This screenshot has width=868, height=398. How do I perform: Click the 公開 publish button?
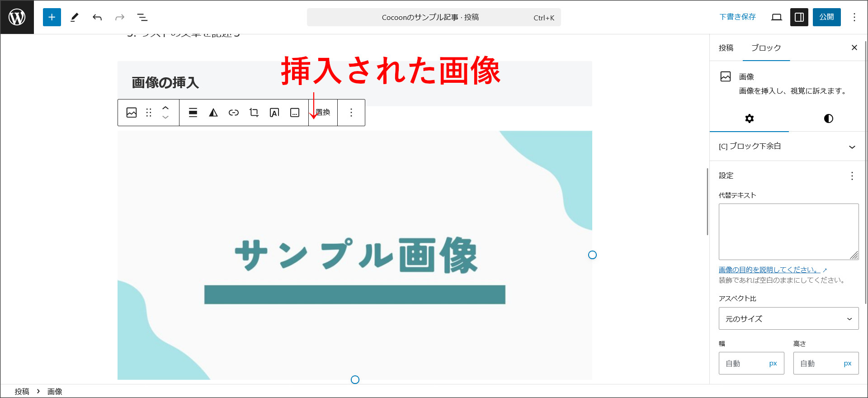tap(827, 17)
